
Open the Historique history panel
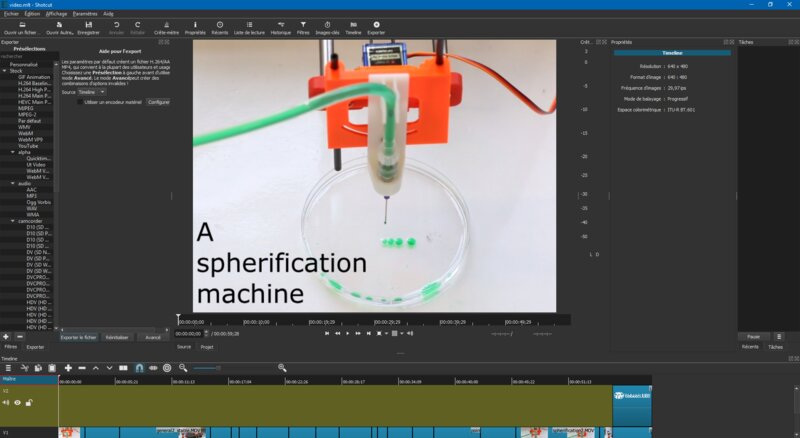(x=281, y=27)
